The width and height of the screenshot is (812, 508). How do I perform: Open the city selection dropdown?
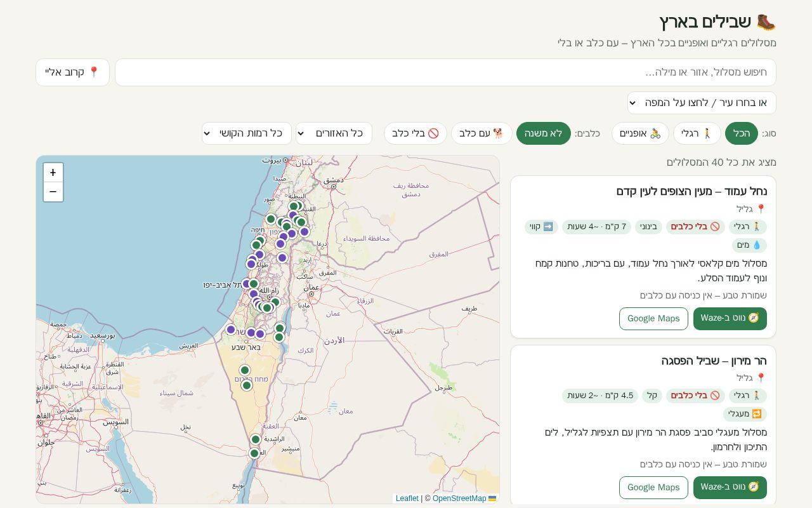(x=702, y=103)
